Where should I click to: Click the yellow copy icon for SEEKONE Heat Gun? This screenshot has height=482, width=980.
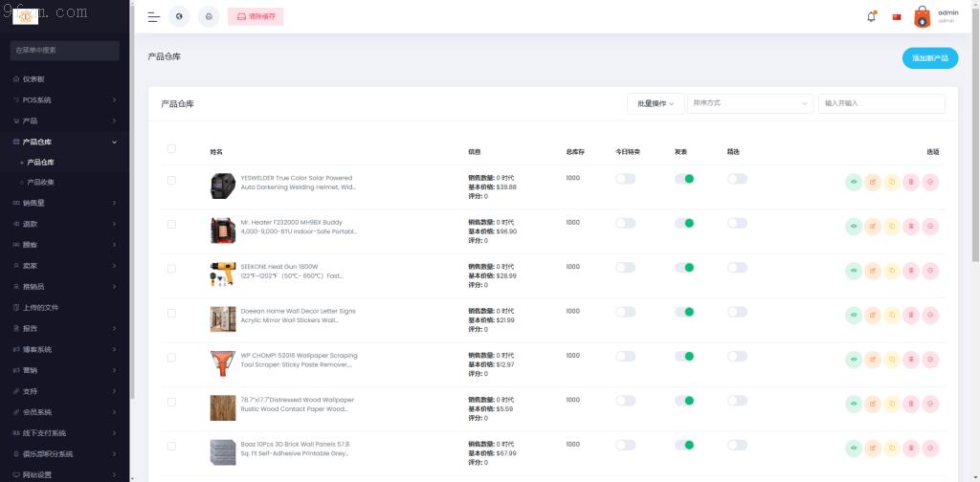[x=891, y=271]
